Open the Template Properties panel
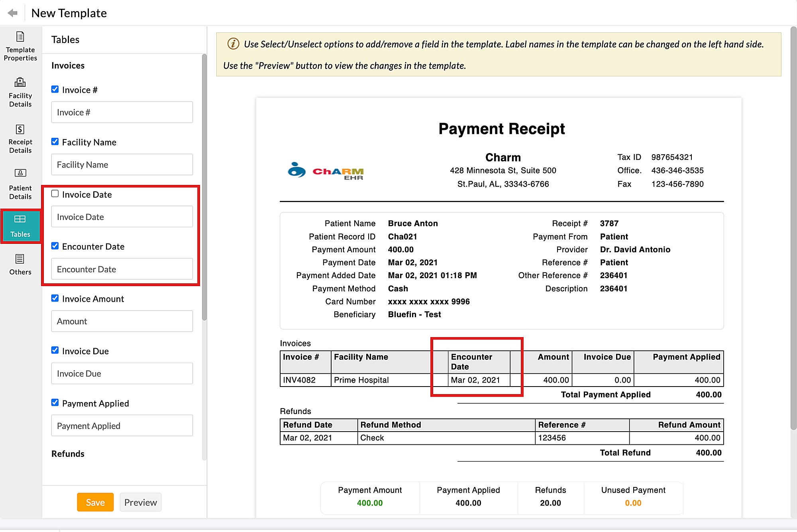This screenshot has height=532, width=797. tap(20, 45)
